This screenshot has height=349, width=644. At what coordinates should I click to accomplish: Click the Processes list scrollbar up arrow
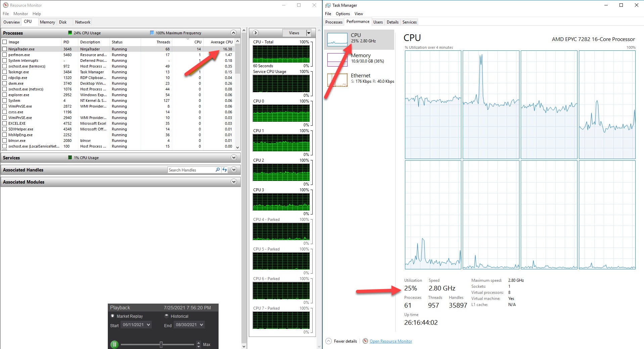click(x=238, y=41)
